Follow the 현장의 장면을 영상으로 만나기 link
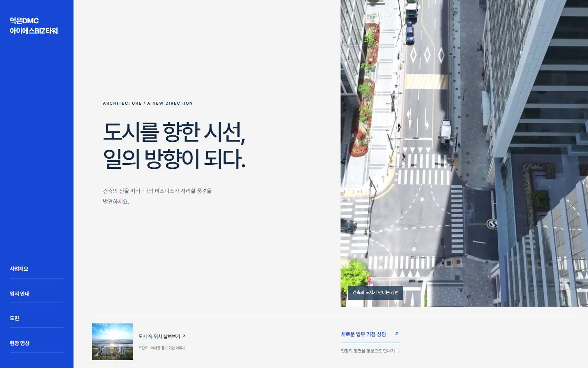Image resolution: width=588 pixels, height=368 pixels. (370, 351)
